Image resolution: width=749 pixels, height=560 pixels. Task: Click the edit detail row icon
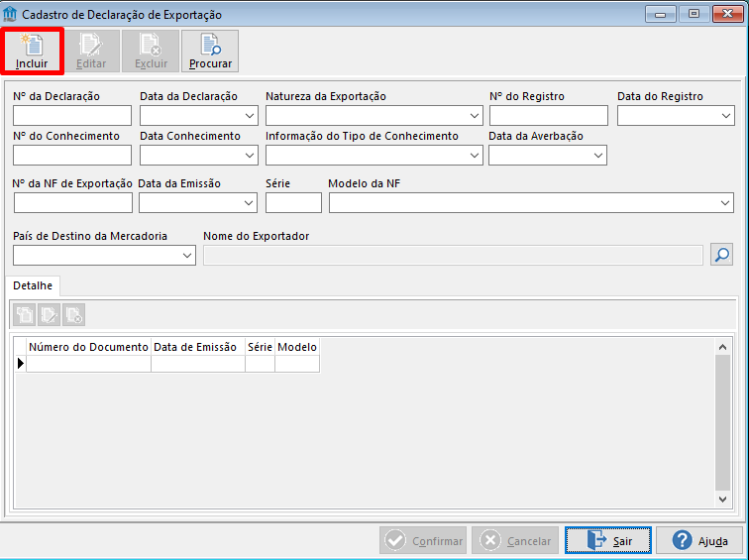click(x=50, y=315)
